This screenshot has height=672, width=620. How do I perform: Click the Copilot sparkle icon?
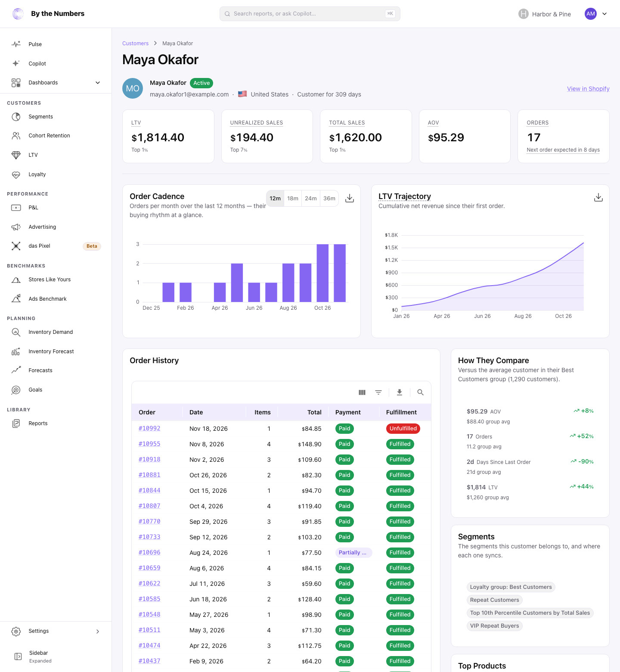tap(16, 63)
